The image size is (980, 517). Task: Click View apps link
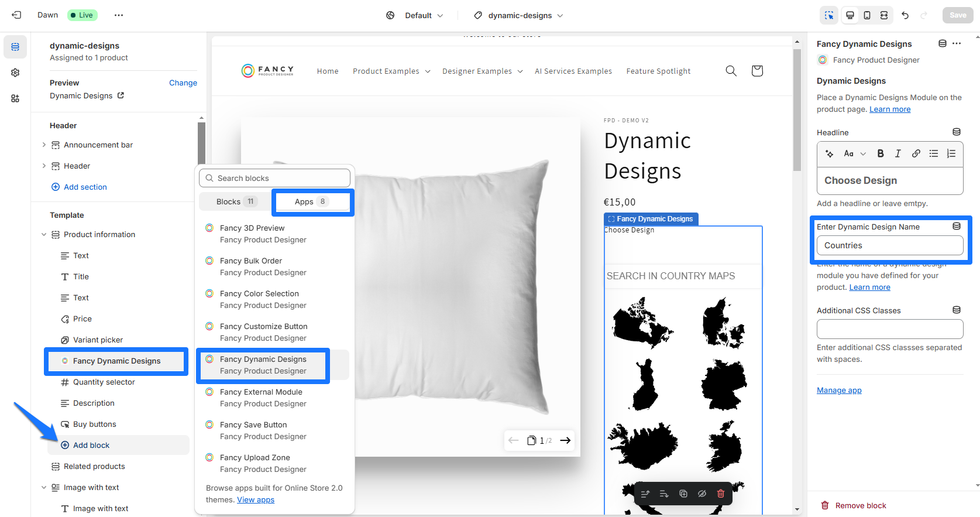[x=256, y=499]
